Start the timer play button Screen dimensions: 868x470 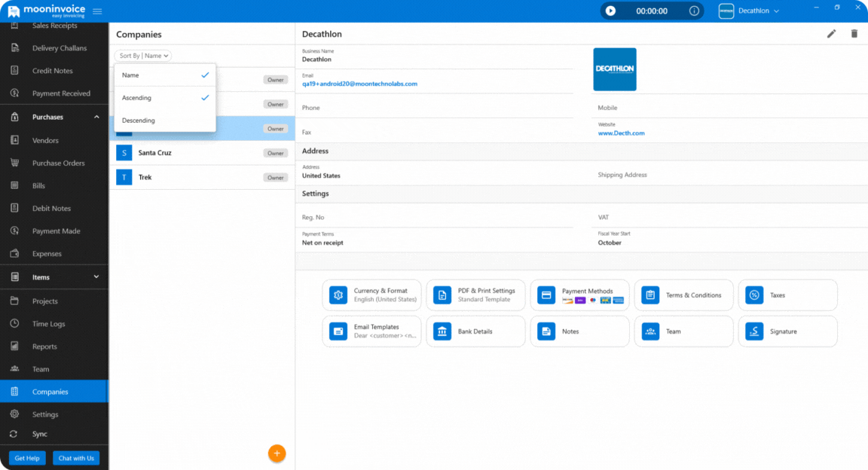610,11
